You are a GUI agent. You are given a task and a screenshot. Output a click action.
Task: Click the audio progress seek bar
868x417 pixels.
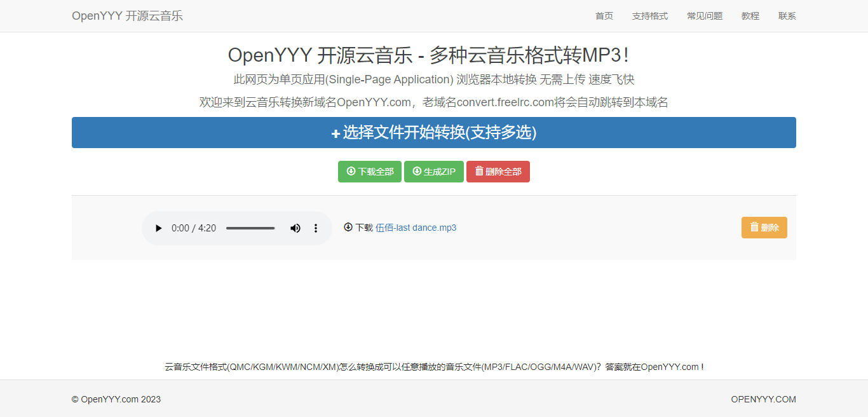coord(250,228)
